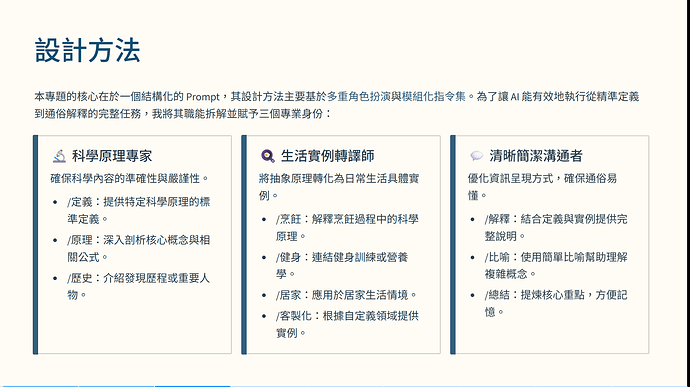The image size is (690, 387).
Task: Click the 生活實例轉譯師 card heading
Action: tap(327, 156)
